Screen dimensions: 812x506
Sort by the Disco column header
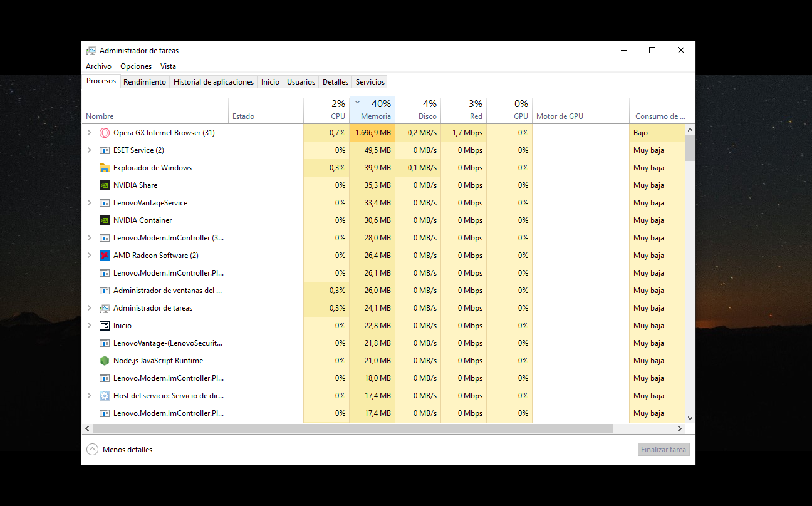[418, 110]
